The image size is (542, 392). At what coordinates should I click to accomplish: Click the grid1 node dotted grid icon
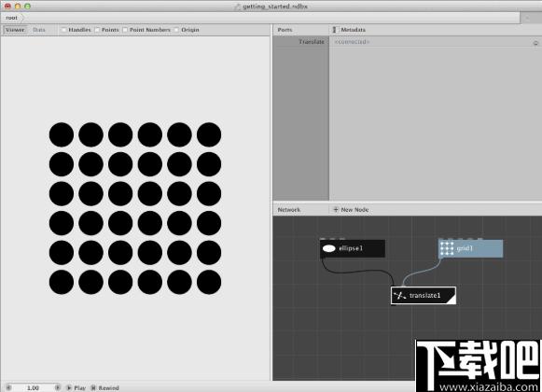pyautogui.click(x=447, y=248)
